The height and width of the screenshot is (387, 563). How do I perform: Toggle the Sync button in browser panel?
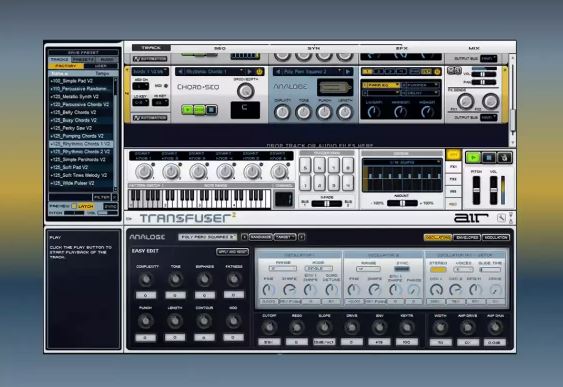(x=110, y=206)
